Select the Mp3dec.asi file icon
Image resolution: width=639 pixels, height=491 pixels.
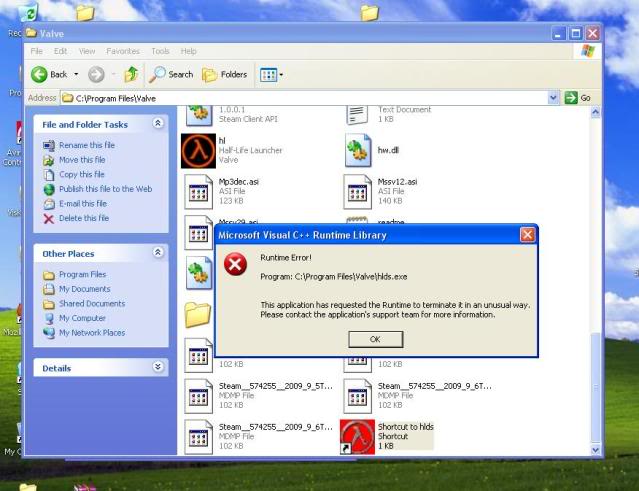[x=198, y=192]
